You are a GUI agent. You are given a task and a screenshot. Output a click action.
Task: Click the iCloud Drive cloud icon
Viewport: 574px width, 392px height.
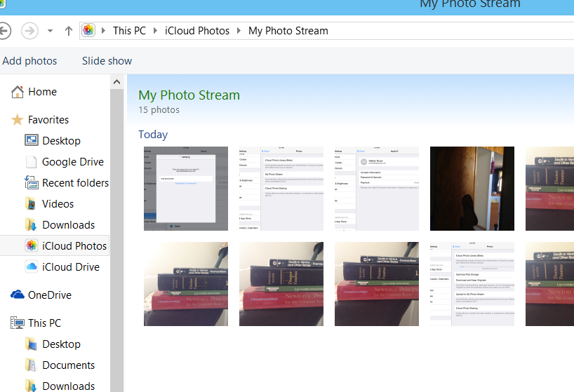[x=32, y=266]
